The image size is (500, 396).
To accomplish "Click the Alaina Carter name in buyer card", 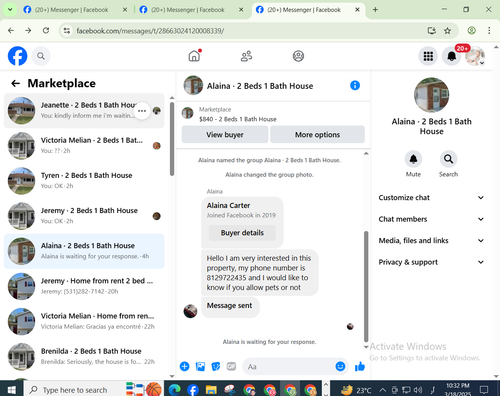I will pos(228,205).
